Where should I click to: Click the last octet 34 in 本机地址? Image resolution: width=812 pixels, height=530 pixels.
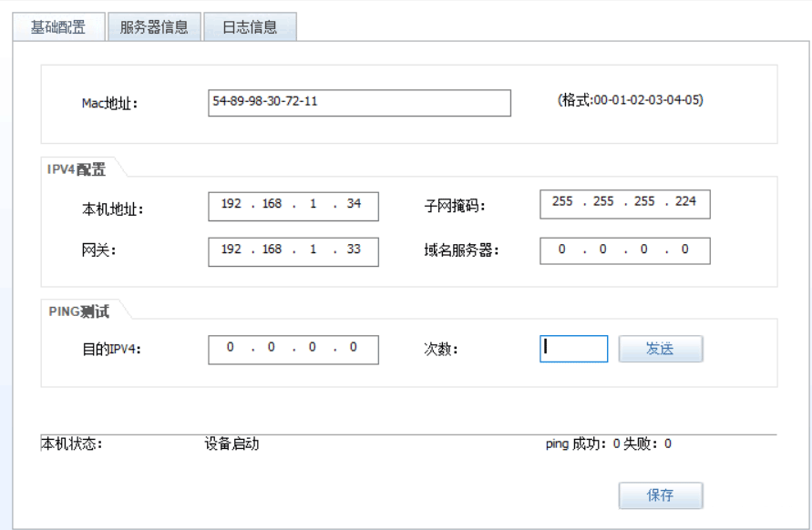[355, 203]
